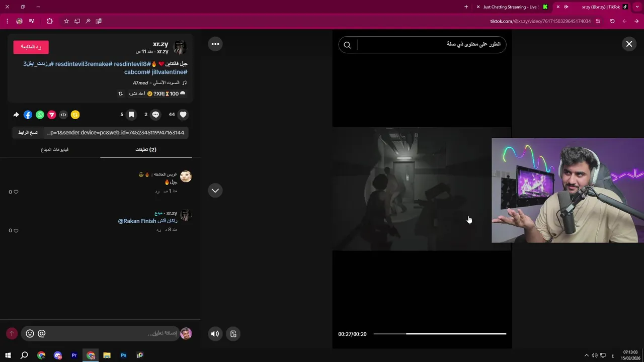Click the tiktok.com address bar URL
The height and width of the screenshot is (362, 644).
pos(540,21)
